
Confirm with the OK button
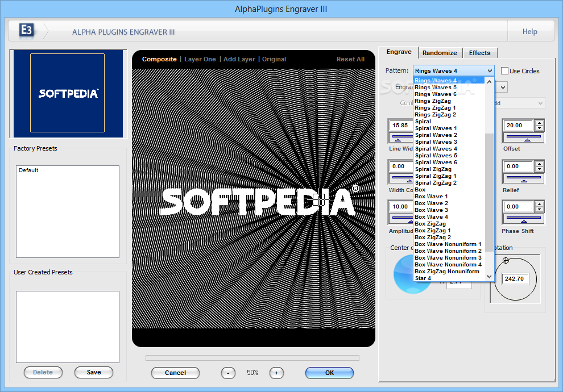[x=329, y=373]
